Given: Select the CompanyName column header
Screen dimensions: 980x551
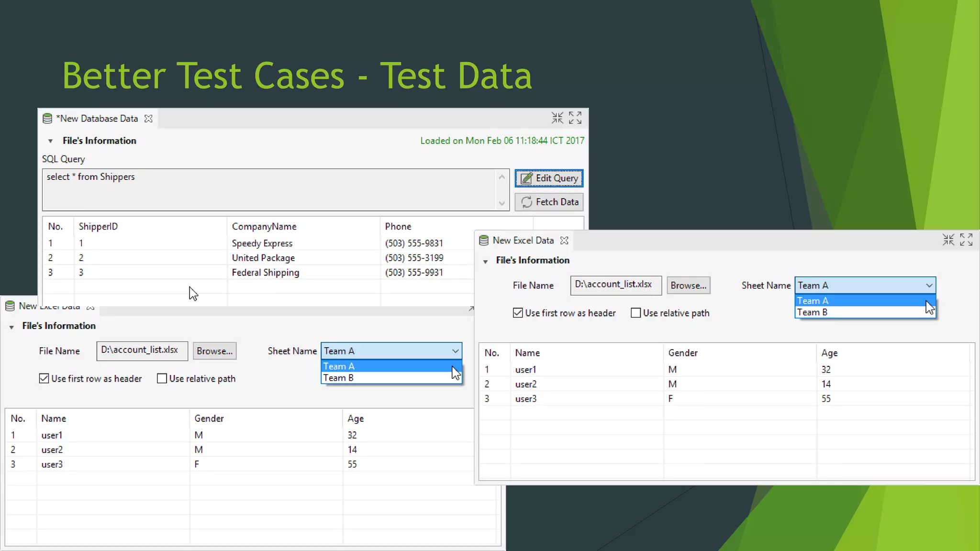Looking at the screenshot, I should (303, 226).
